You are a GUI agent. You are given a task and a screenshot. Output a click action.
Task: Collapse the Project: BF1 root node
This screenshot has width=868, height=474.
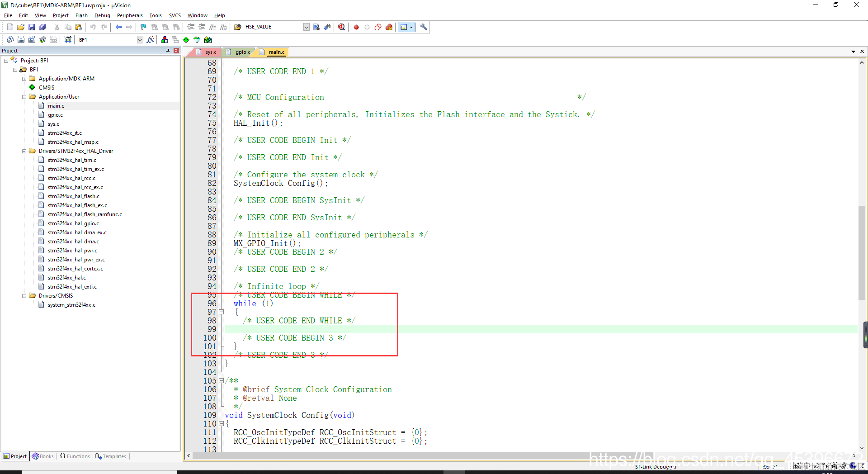(6, 61)
